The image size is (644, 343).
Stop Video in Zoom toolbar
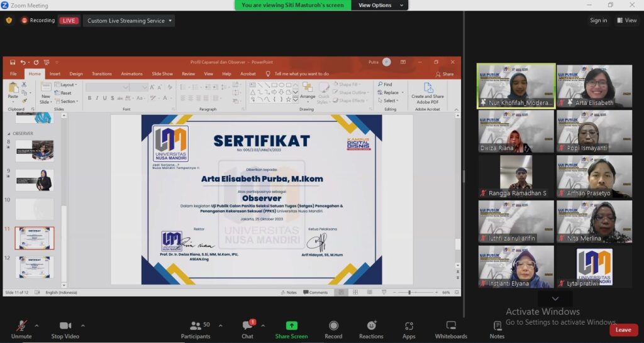click(65, 330)
